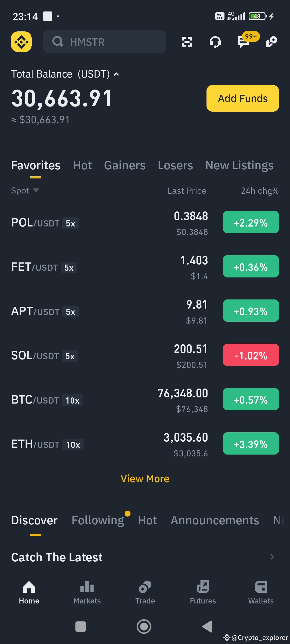Open Wallets from bottom navigation

tap(261, 592)
